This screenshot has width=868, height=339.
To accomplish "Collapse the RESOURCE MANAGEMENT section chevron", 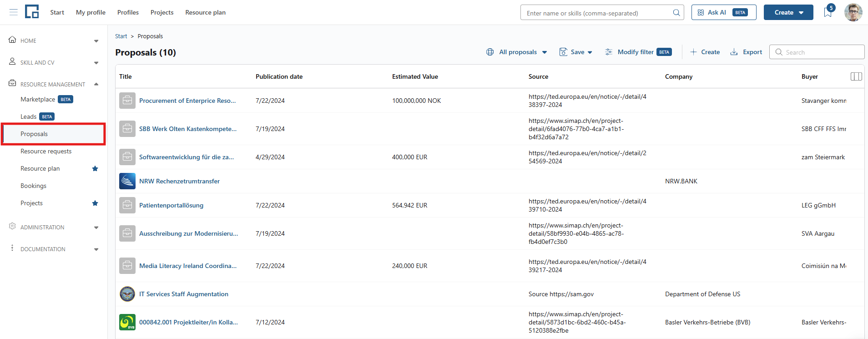I will click(x=96, y=84).
